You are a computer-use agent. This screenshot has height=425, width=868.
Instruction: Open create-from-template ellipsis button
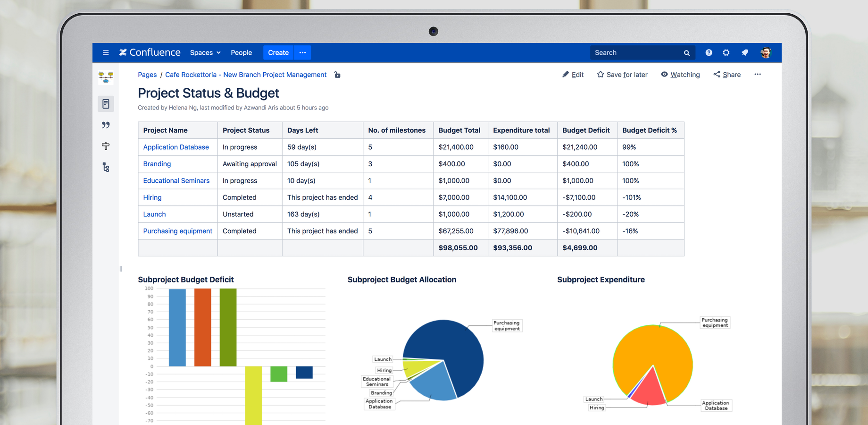click(302, 53)
